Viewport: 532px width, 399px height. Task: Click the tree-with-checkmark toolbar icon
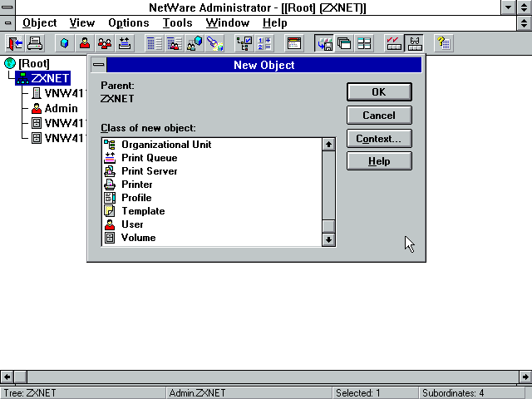pyautogui.click(x=244, y=43)
